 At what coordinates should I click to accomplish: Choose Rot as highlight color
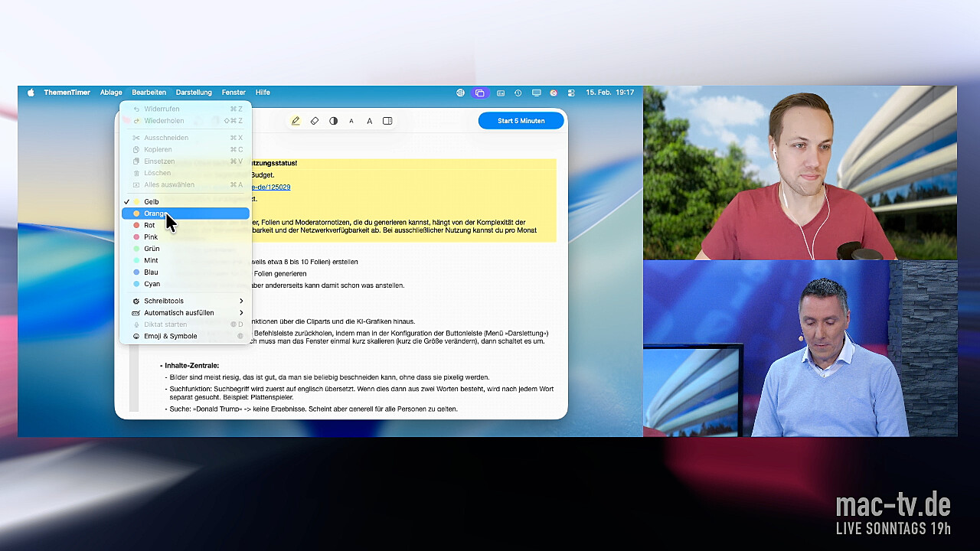149,225
